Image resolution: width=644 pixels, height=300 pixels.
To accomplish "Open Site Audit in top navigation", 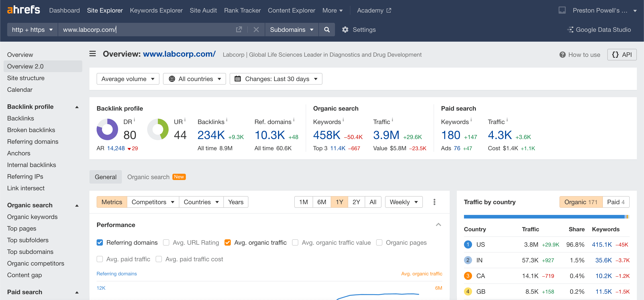I will (x=203, y=10).
